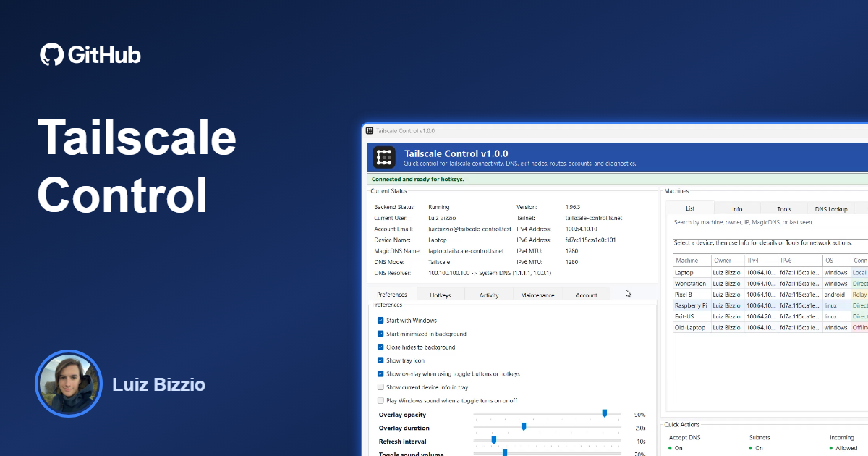Click the IPv6 Address value fd7a:115c:a1e0::101

click(x=590, y=240)
